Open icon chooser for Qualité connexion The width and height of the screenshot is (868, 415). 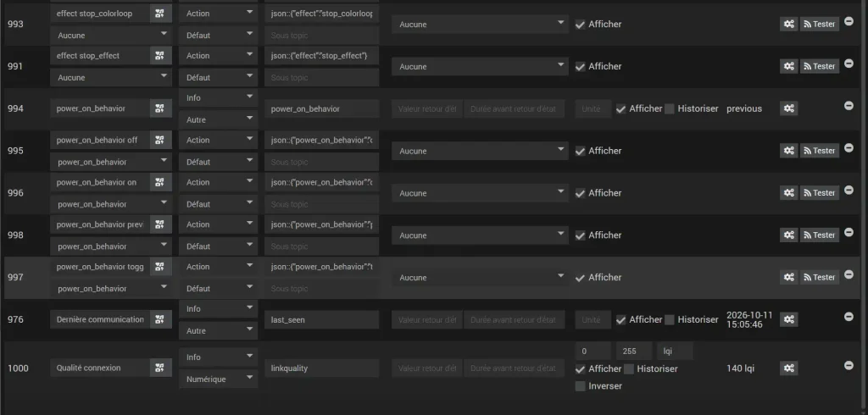pyautogui.click(x=160, y=368)
